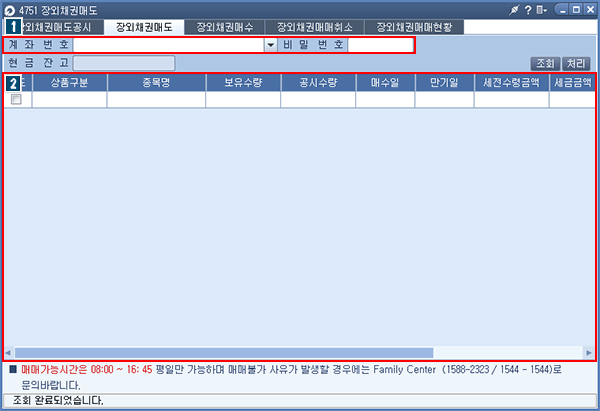Click the 종목명 column header
This screenshot has width=600, height=411.
pos(157,83)
